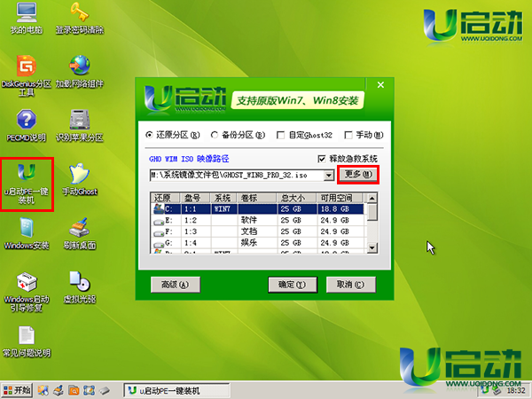Click image path input field
The height and width of the screenshot is (399, 532).
tap(237, 176)
